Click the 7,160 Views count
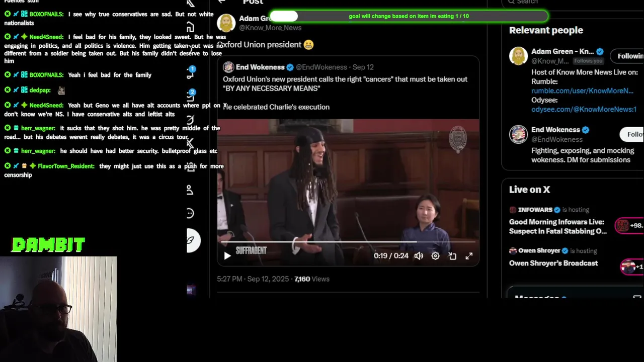This screenshot has width=644, height=362. [x=312, y=279]
